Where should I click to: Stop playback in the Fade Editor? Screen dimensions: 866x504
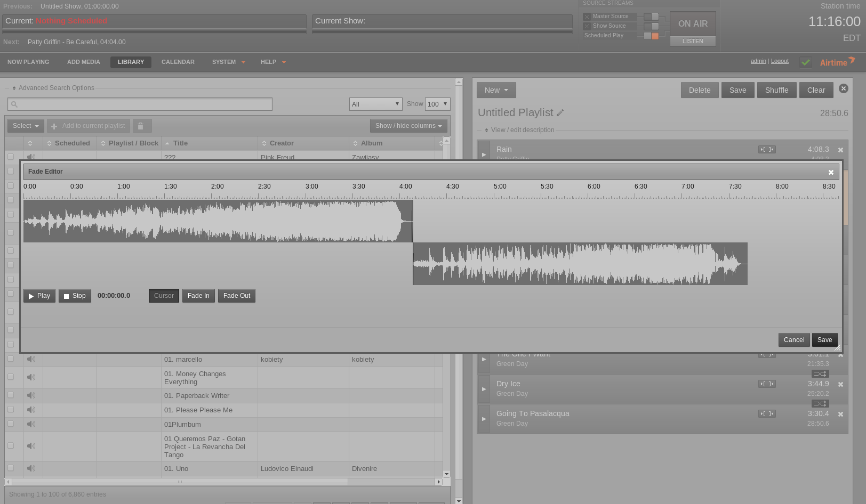point(75,296)
